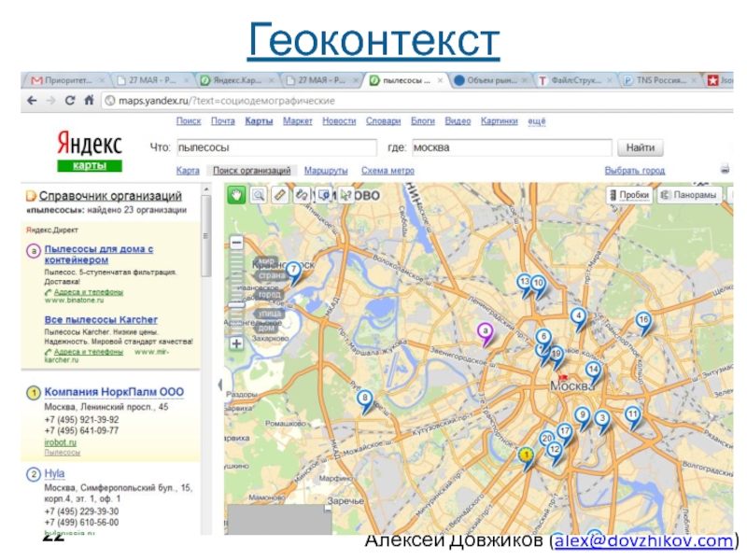Set zoom level to улица
The image size is (747, 560).
pos(270,314)
